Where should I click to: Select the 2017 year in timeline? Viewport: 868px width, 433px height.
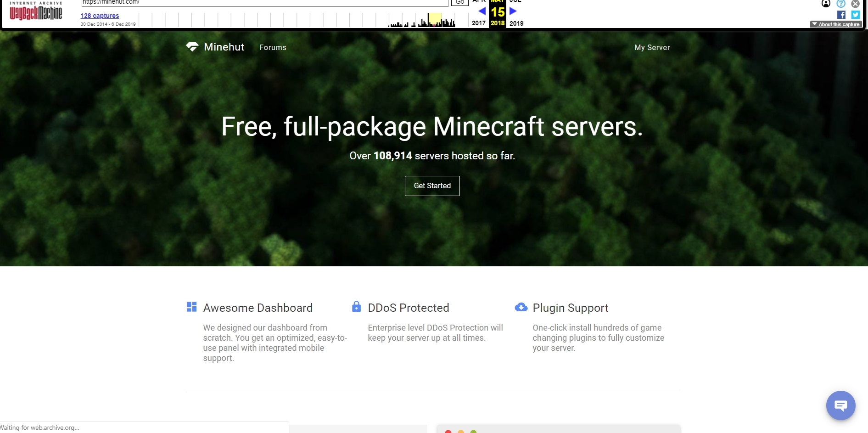[x=479, y=23]
